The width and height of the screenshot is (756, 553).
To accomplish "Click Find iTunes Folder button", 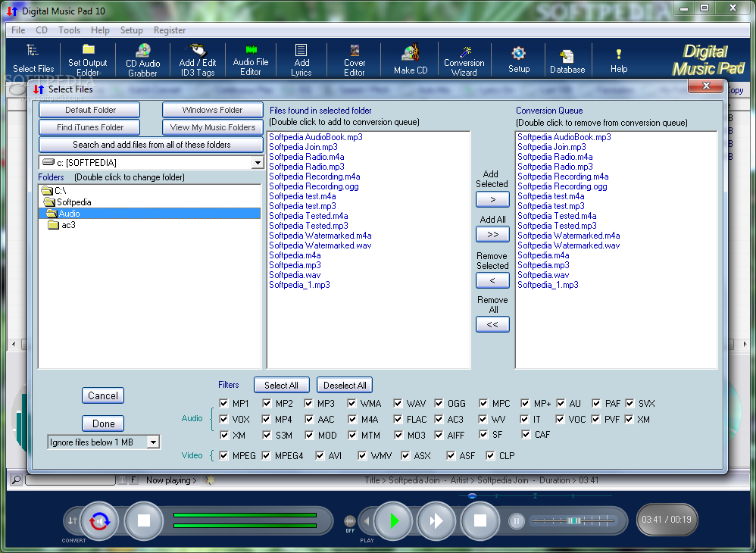I will coord(89,127).
